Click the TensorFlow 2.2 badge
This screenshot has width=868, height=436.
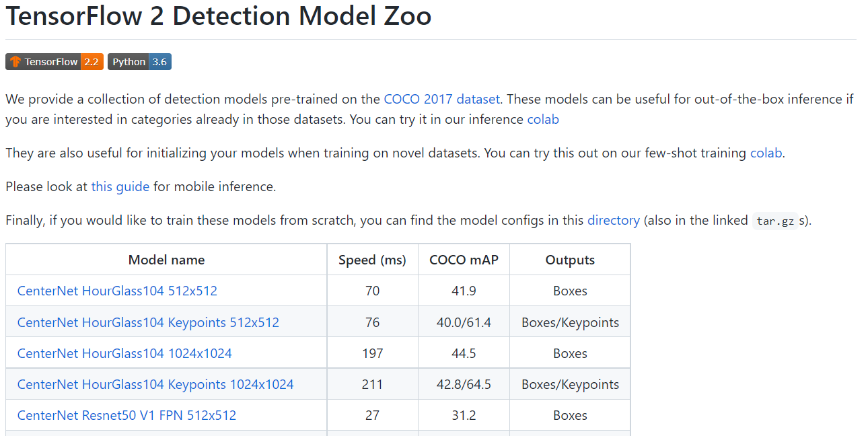click(x=54, y=62)
